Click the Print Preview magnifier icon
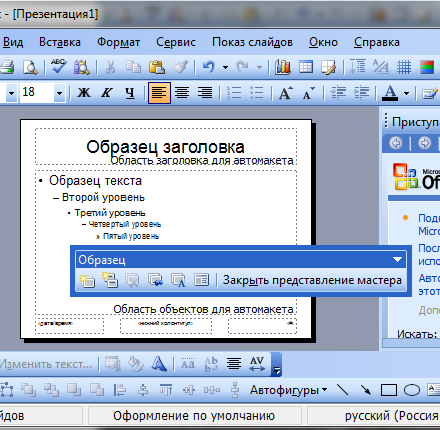The width and height of the screenshot is (440, 430). (x=30, y=67)
